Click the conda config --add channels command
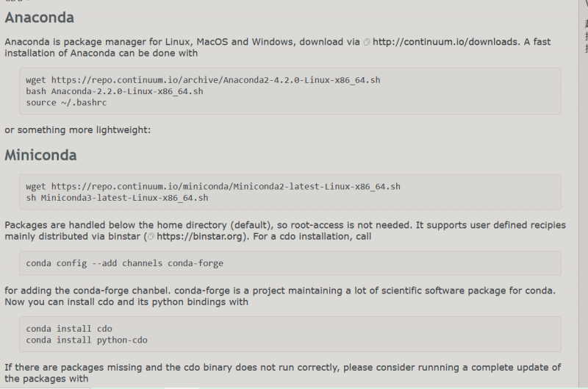588x389 pixels. (124, 263)
